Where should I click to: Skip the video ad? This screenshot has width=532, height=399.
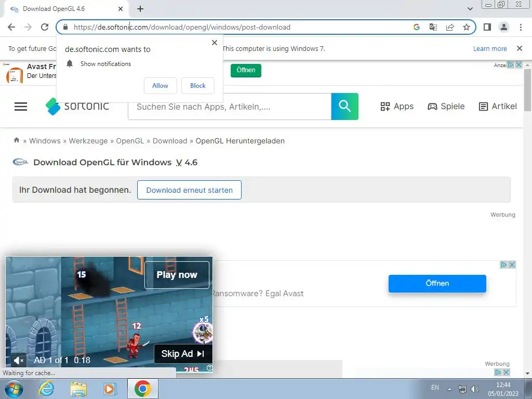coord(183,353)
